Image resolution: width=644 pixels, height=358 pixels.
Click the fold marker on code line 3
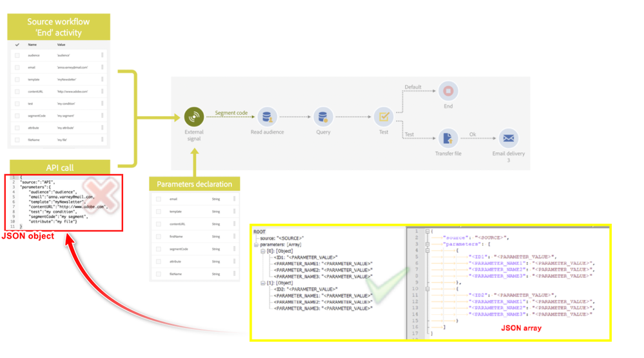pos(427,244)
